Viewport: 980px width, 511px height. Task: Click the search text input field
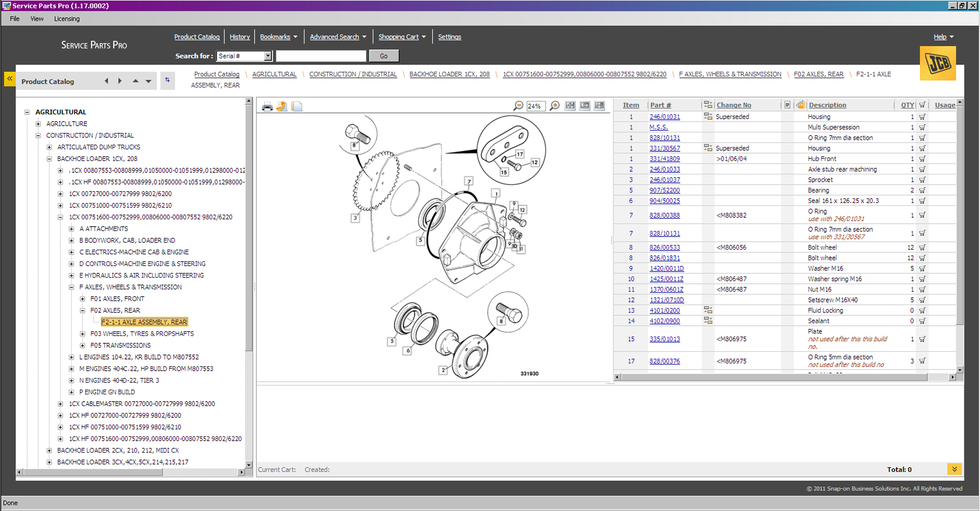click(321, 56)
